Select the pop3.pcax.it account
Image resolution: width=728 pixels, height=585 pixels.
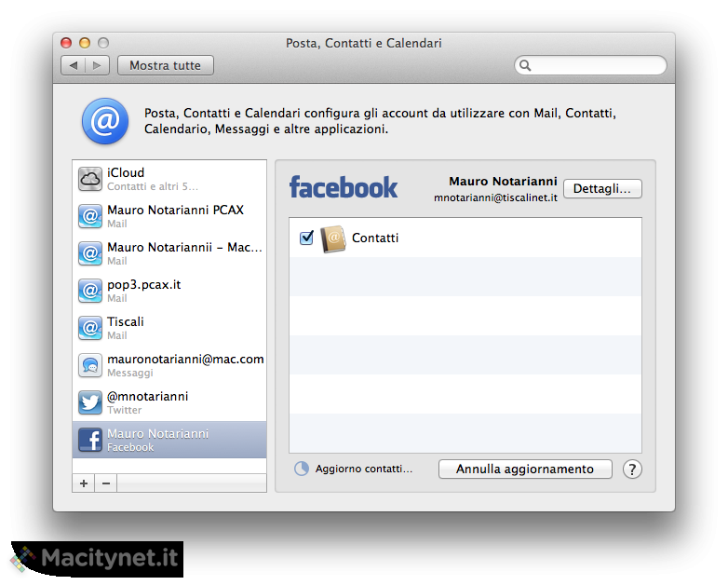(169, 291)
